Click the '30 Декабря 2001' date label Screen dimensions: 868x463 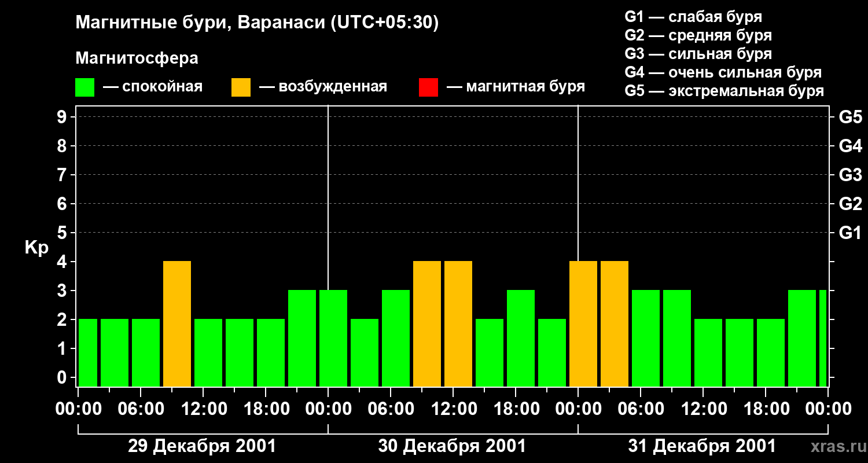coord(452,446)
